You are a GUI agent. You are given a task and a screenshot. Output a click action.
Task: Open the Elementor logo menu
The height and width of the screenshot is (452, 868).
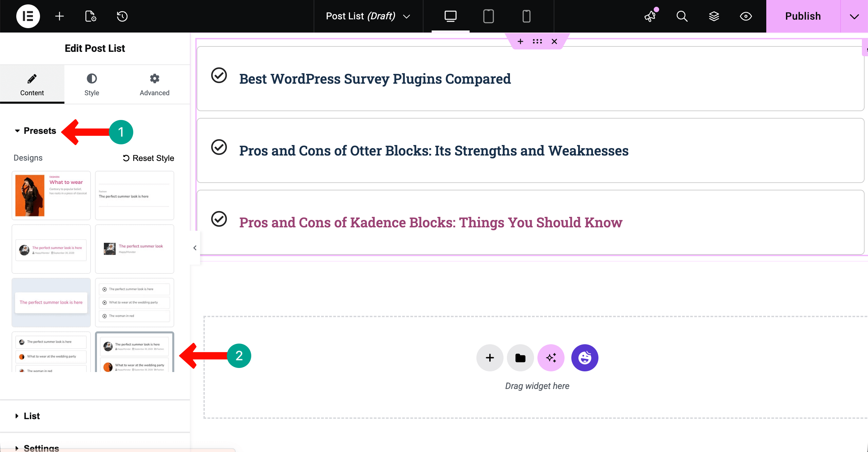(28, 16)
